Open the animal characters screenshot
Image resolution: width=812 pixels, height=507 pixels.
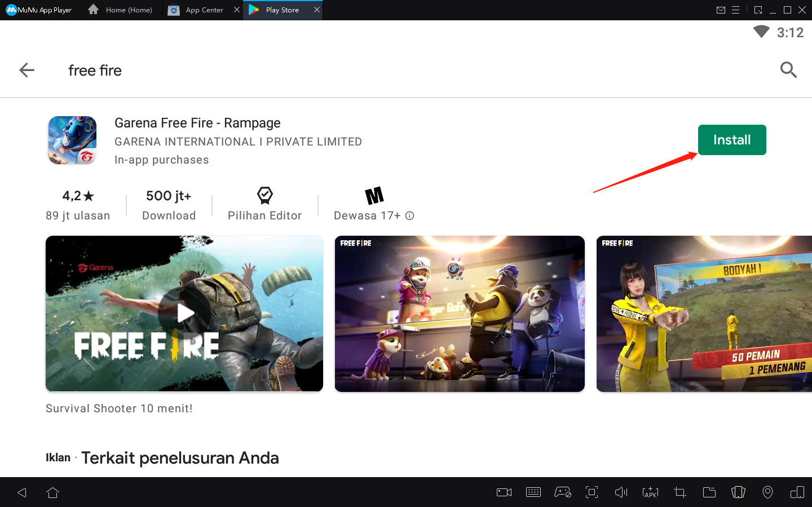[460, 314]
